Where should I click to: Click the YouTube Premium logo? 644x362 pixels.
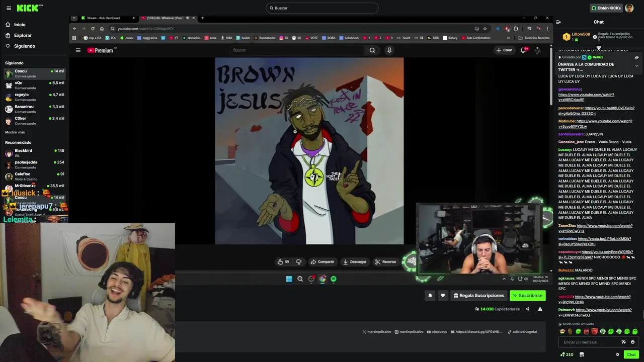pyautogui.click(x=100, y=50)
